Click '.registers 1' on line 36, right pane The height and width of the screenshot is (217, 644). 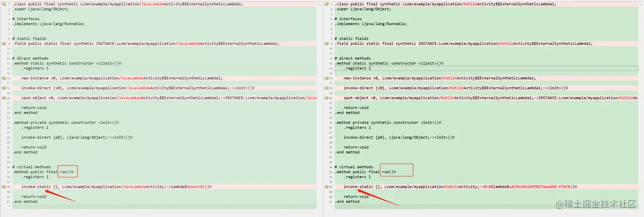[x=357, y=177]
